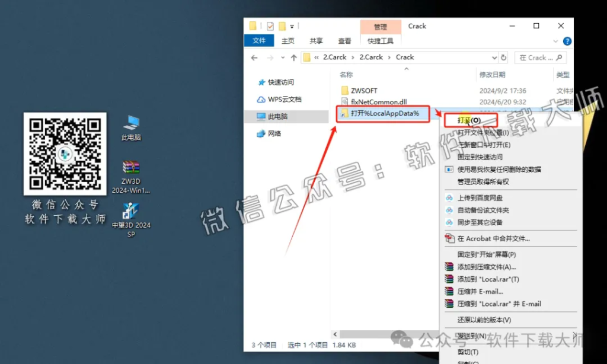
Task: Click the Baidu Netdisk upload icon
Action: click(448, 197)
